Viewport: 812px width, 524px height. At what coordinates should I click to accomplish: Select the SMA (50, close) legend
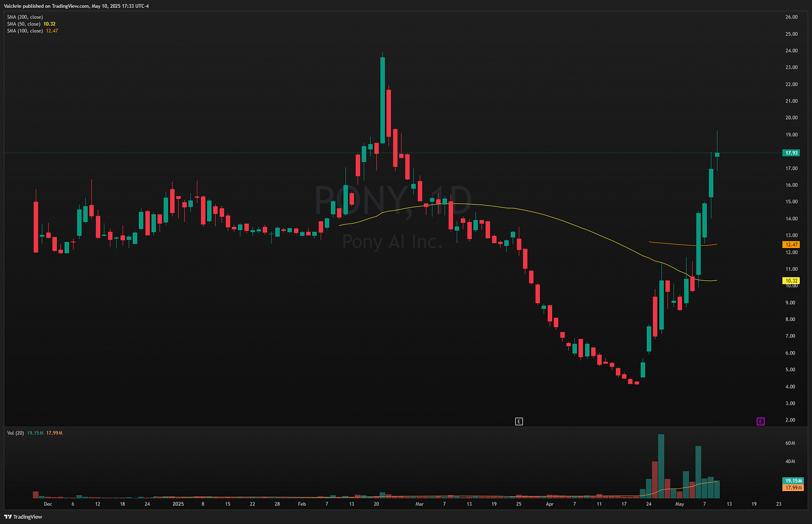(x=31, y=24)
